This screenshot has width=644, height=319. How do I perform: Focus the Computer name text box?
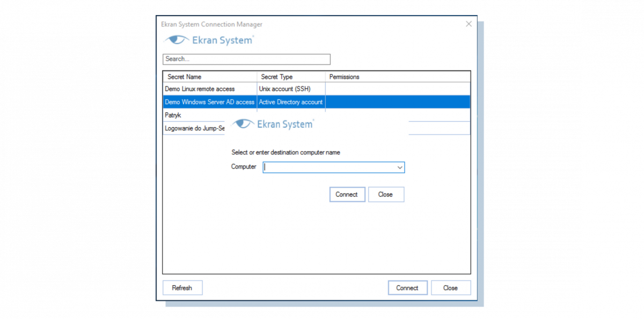328,168
